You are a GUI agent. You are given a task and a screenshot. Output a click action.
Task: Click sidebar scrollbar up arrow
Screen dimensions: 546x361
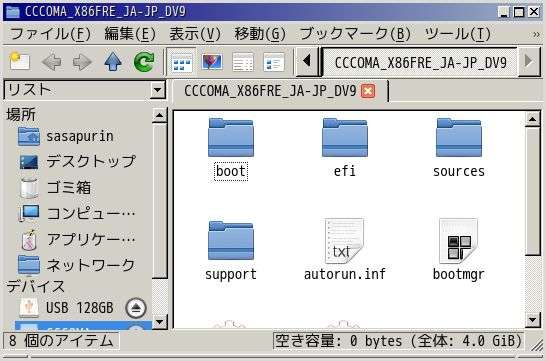coord(159,115)
